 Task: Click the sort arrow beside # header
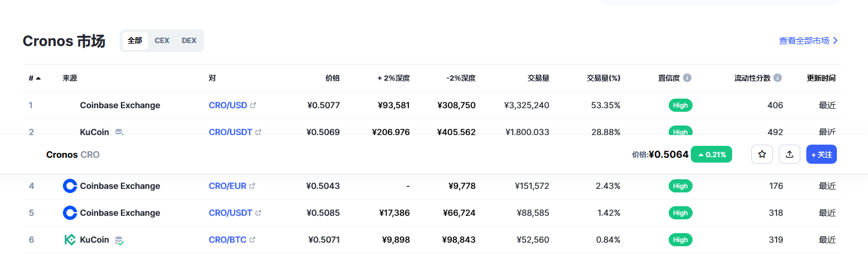pyautogui.click(x=38, y=78)
